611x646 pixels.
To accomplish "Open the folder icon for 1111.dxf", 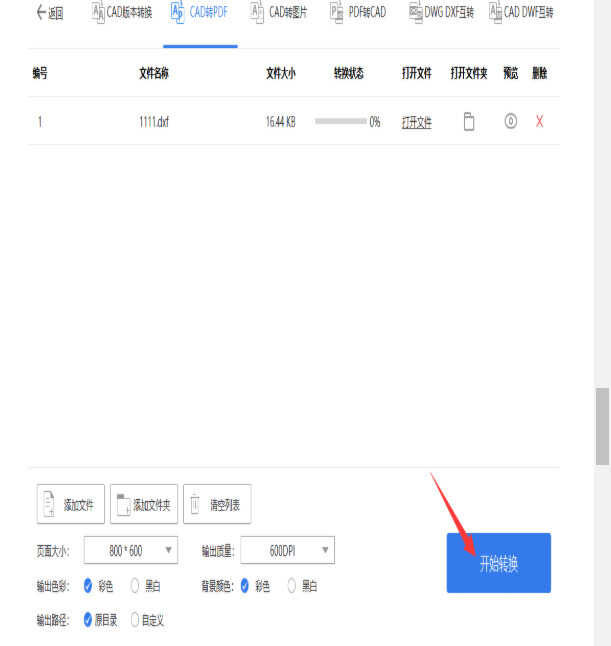I will click(x=469, y=122).
